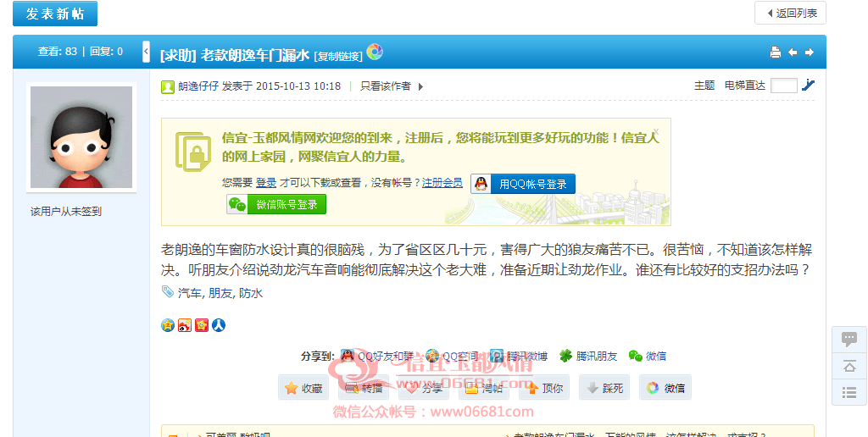Share to QQ好友和群
This screenshot has width=868, height=437.
[x=378, y=357]
